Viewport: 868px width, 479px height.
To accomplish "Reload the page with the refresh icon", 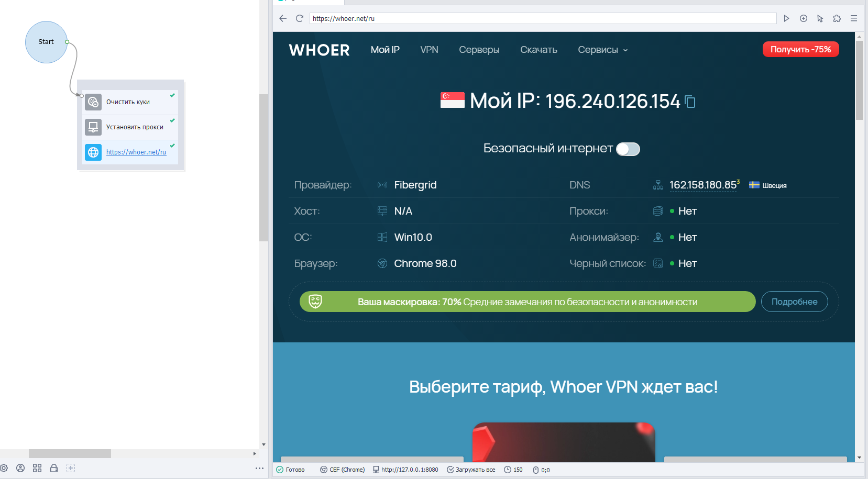I will click(x=300, y=18).
